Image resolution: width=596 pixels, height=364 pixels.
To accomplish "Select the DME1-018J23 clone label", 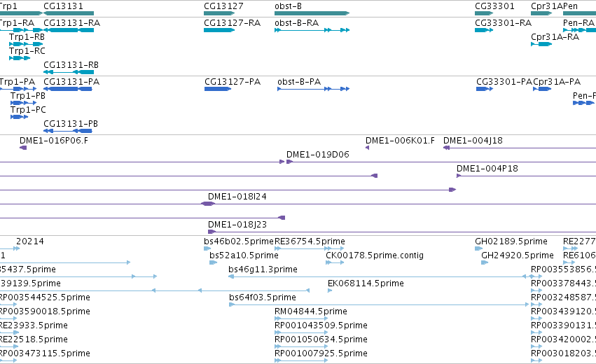I will point(237,225).
